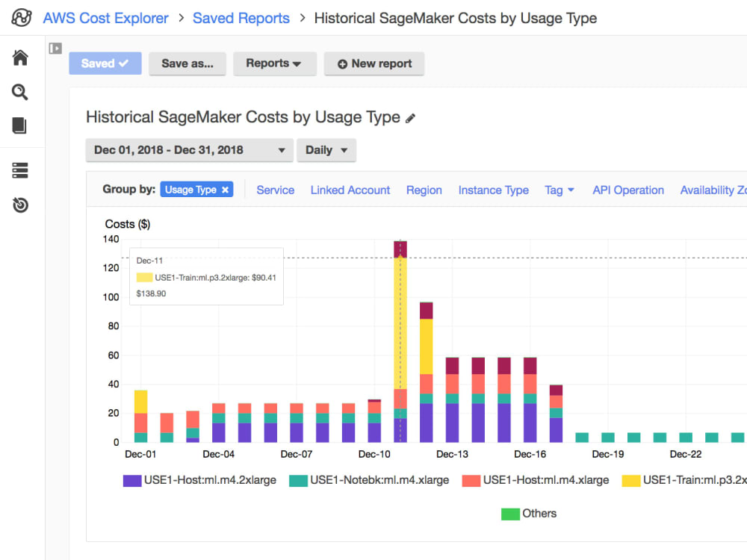
Task: Click the AWS Cost Explorer logo
Action: (21, 18)
